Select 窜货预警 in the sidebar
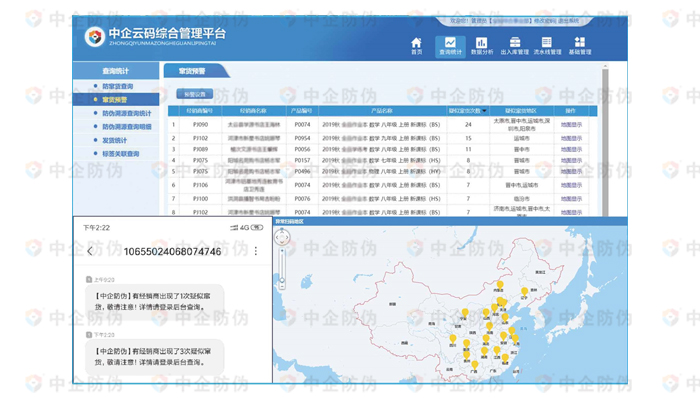Image resolution: width=700 pixels, height=400 pixels. [115, 100]
